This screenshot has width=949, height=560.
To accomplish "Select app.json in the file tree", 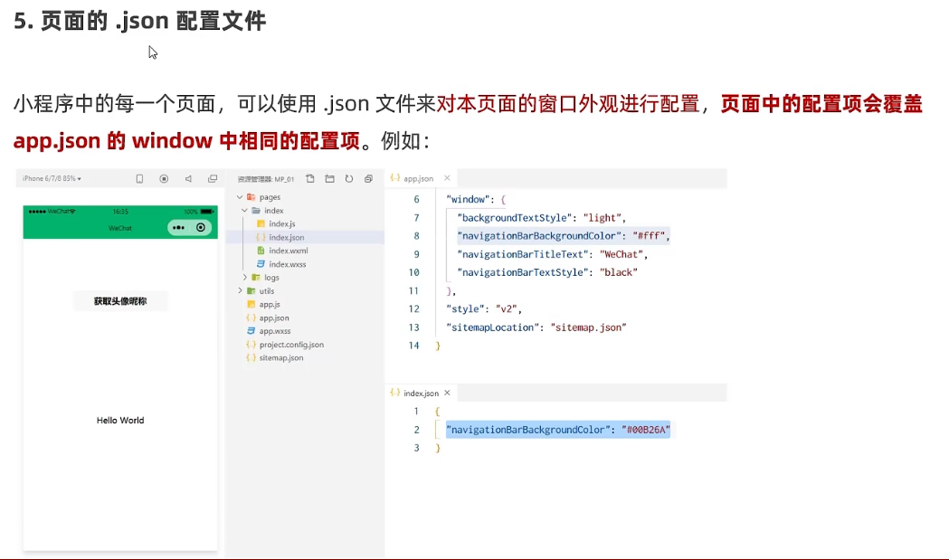I will [274, 318].
